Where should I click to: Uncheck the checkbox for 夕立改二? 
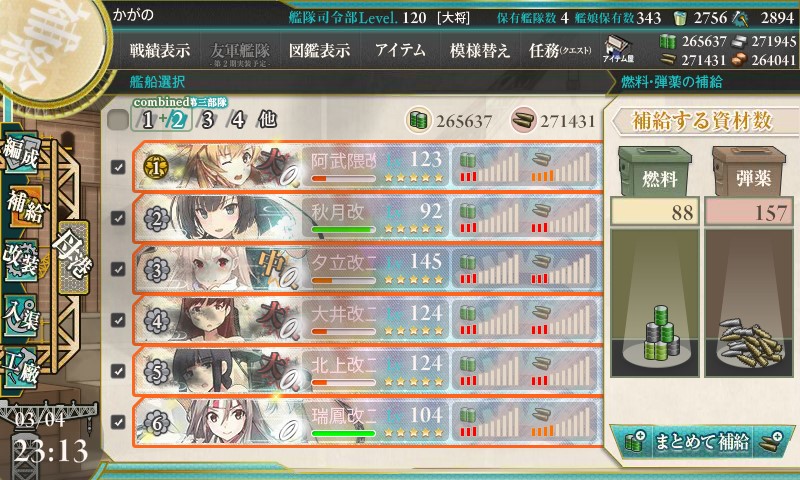118,269
